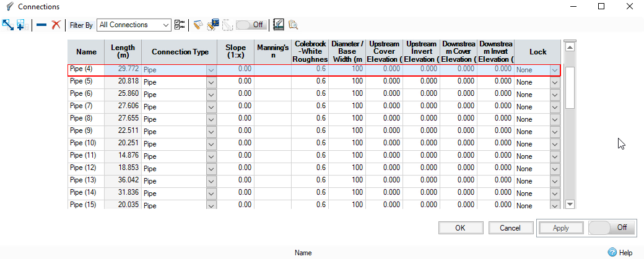The height and width of the screenshot is (259, 644).
Task: Select the Pipe (11) name cell
Action: 86,155
